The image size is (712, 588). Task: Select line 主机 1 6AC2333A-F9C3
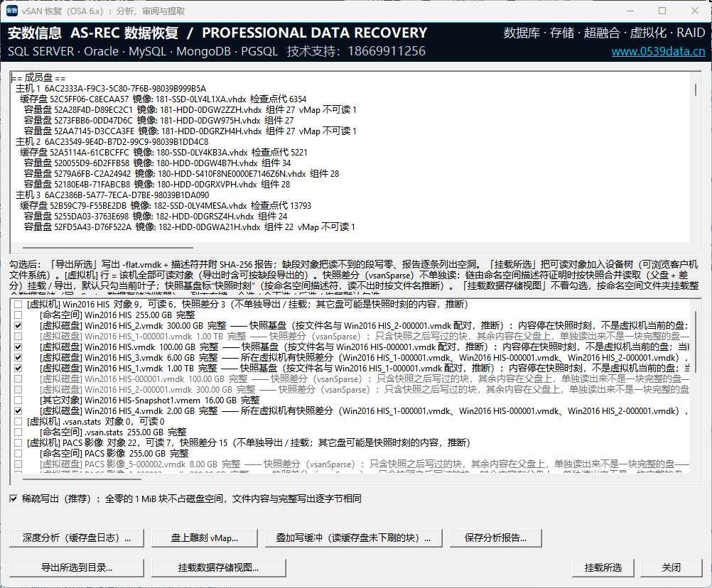tap(111, 89)
